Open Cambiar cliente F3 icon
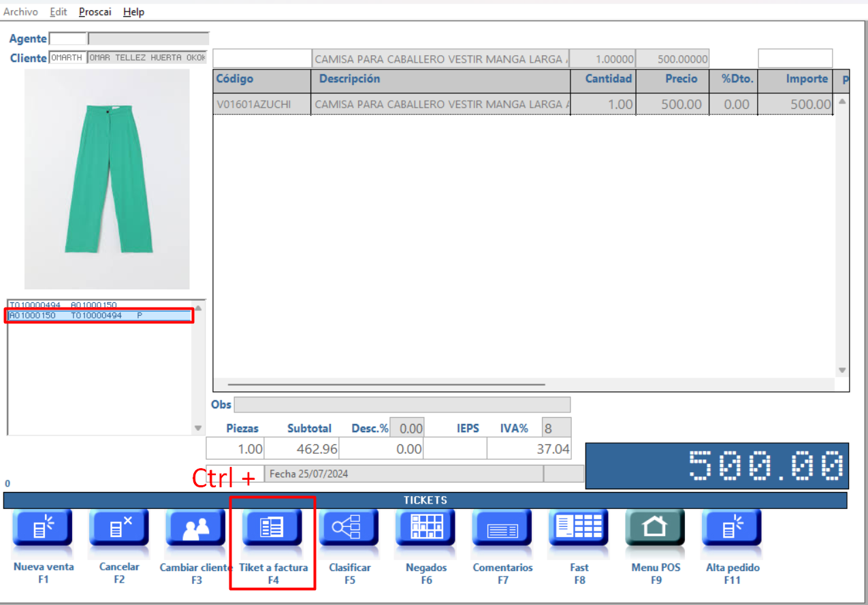 point(195,529)
